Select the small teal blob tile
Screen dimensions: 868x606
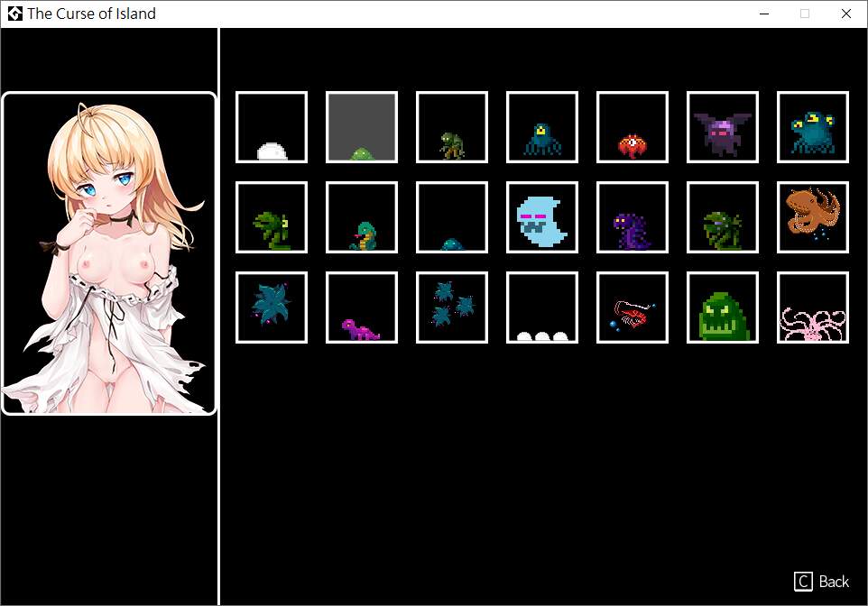(x=452, y=217)
